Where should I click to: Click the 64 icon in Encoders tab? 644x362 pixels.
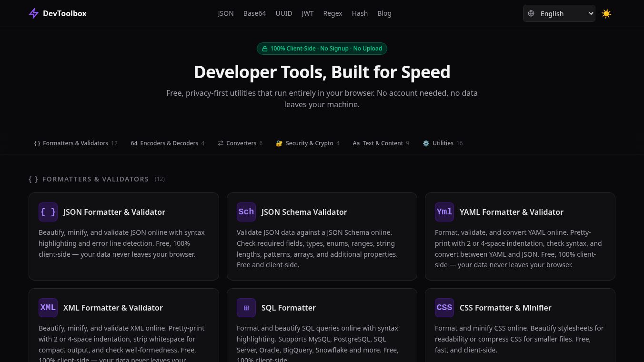tap(134, 143)
